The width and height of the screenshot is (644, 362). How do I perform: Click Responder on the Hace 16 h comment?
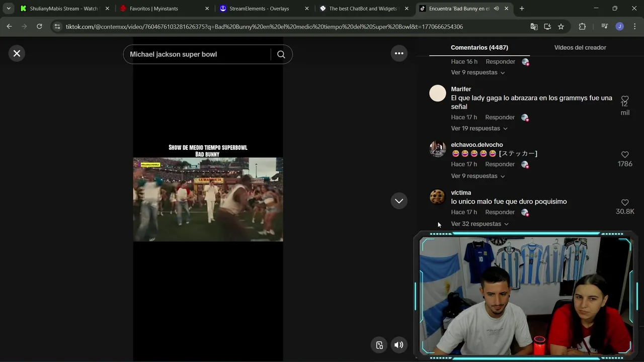point(501,61)
